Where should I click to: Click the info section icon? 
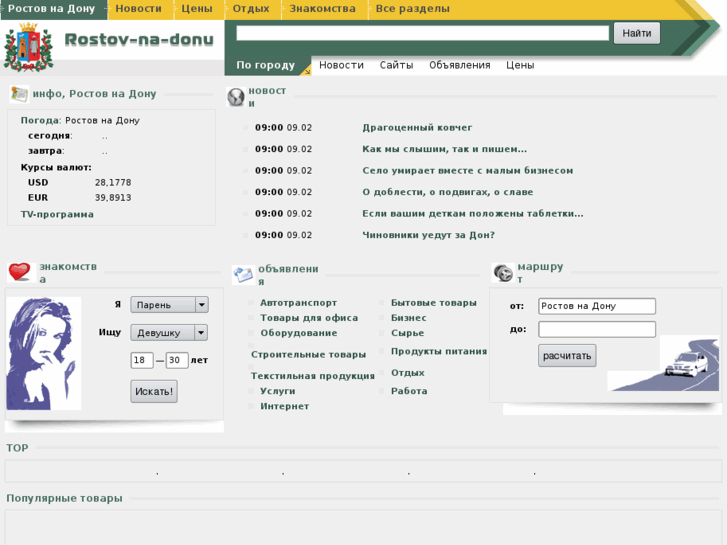pyautogui.click(x=19, y=94)
